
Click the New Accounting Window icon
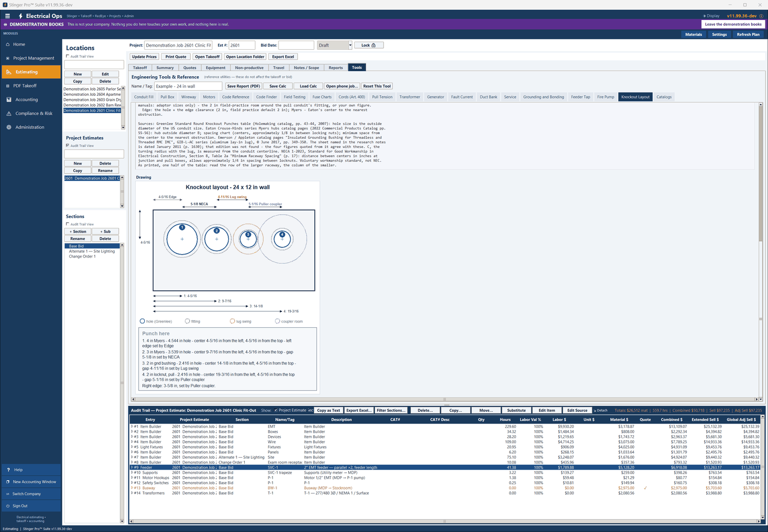8,482
